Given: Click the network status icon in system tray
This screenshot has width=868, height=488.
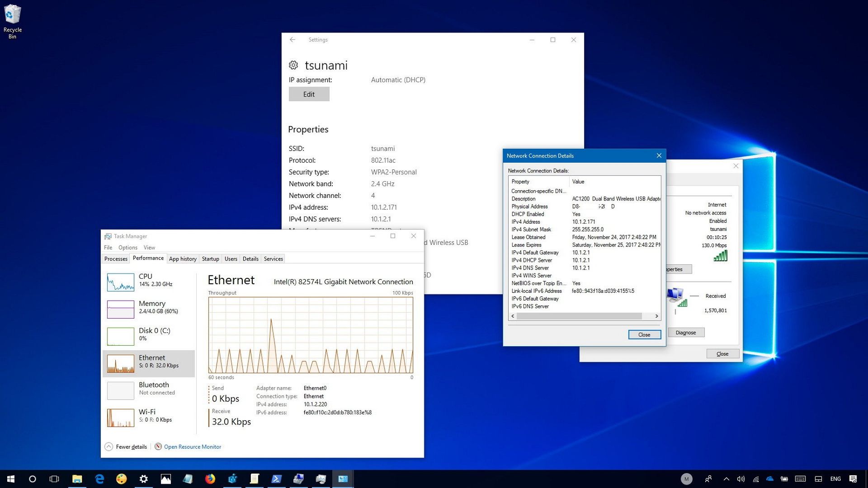Looking at the screenshot, I should click(756, 479).
